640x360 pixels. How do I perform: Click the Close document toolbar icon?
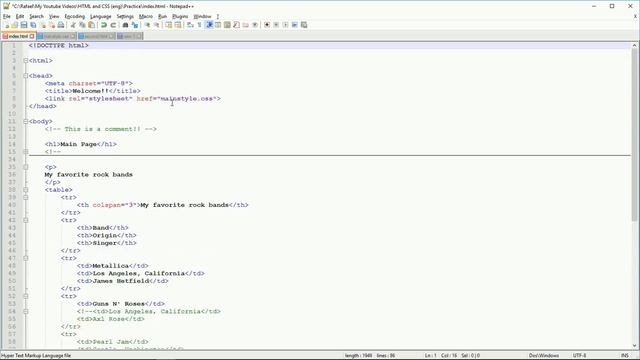coord(42,25)
